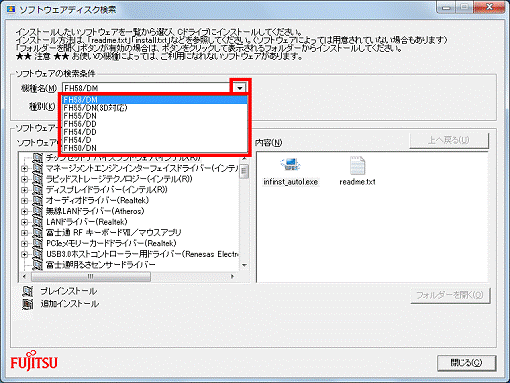Select 富士通明るさセンサードライバー item
This screenshot has height=383, width=510.
(x=101, y=265)
